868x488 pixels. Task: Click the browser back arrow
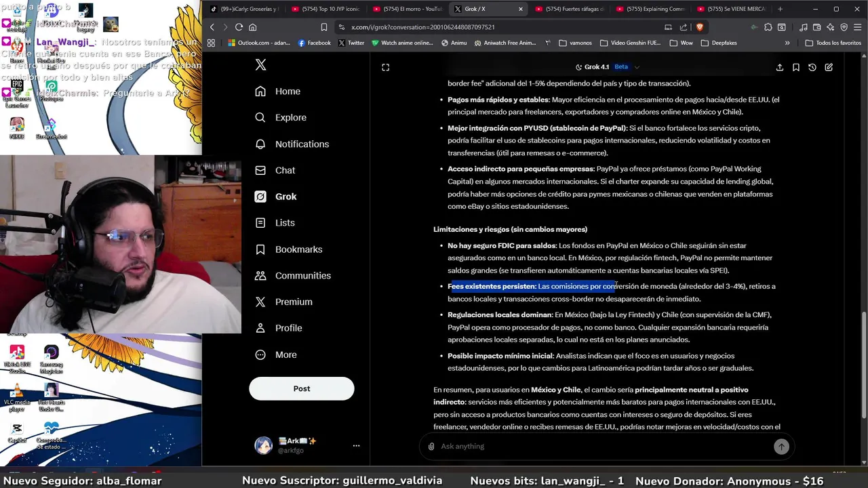[x=212, y=27]
